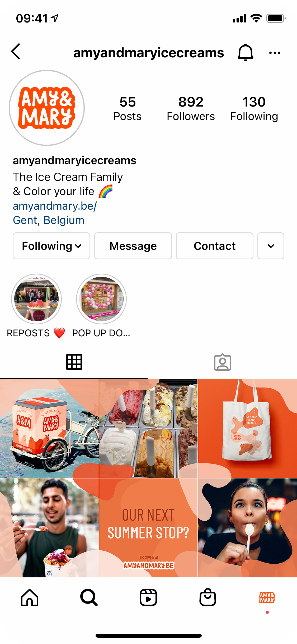Open the Shop bag icon
The image size is (297, 644).
click(208, 597)
